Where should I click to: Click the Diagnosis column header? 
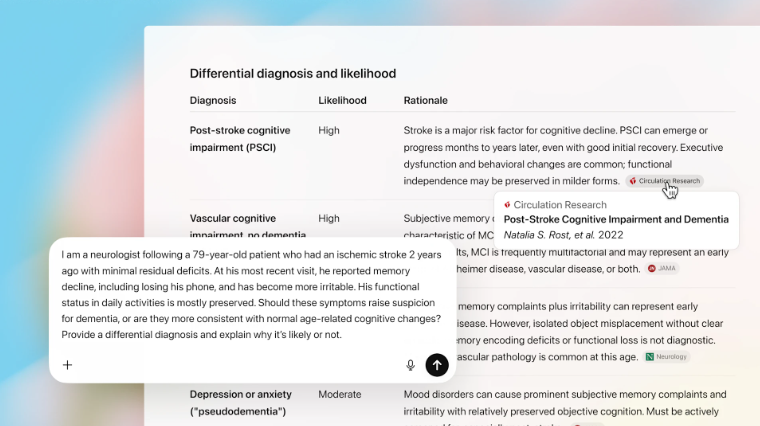[213, 101]
